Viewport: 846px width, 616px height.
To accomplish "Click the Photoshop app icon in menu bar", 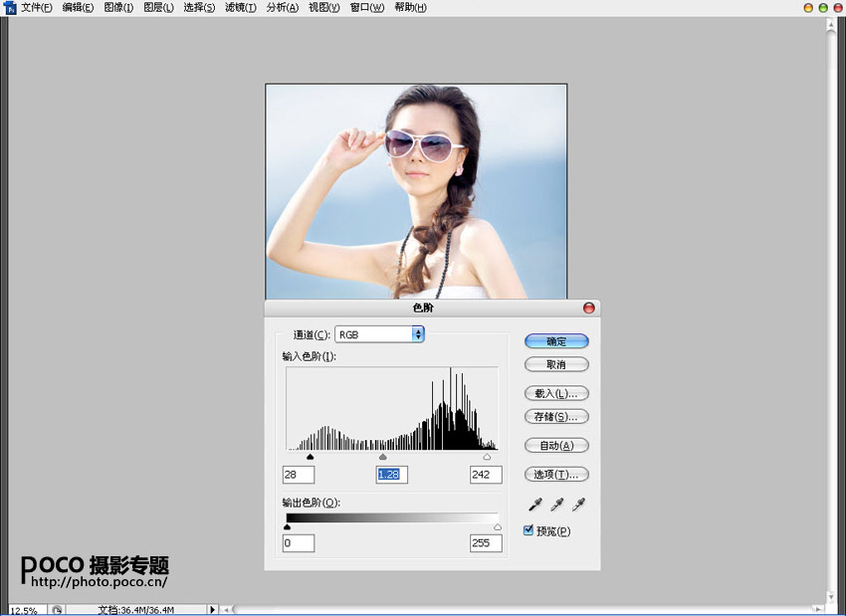I will (9, 8).
